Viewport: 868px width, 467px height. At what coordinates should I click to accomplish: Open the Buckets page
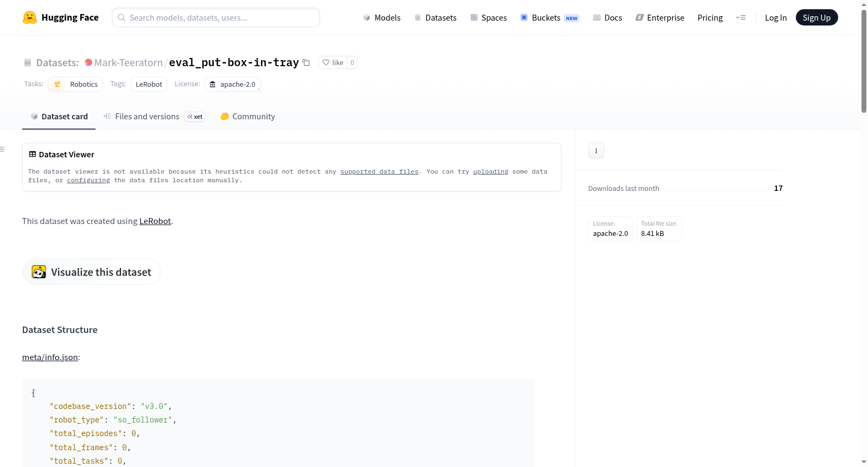click(x=550, y=17)
